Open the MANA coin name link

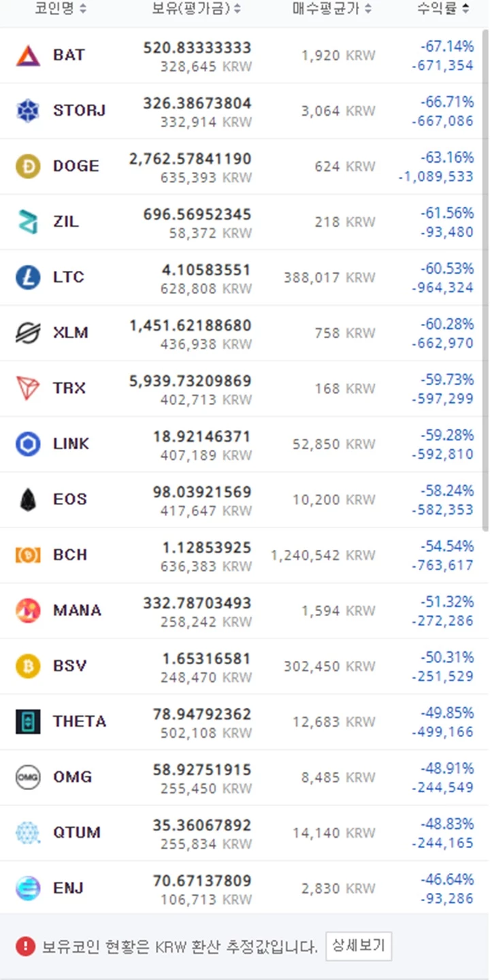(77, 610)
